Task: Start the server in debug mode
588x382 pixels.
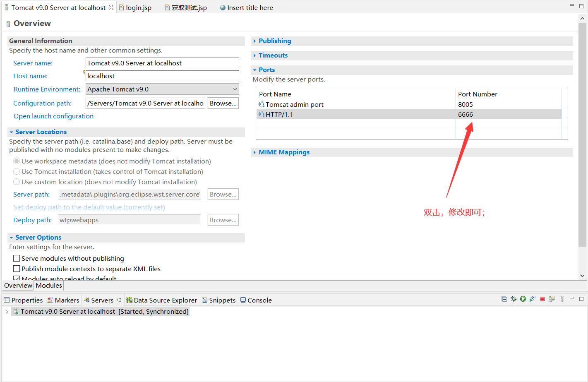Action: click(514, 299)
